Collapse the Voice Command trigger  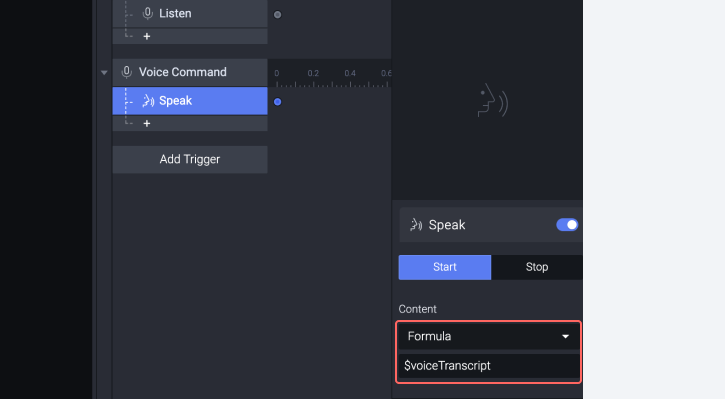tap(104, 73)
